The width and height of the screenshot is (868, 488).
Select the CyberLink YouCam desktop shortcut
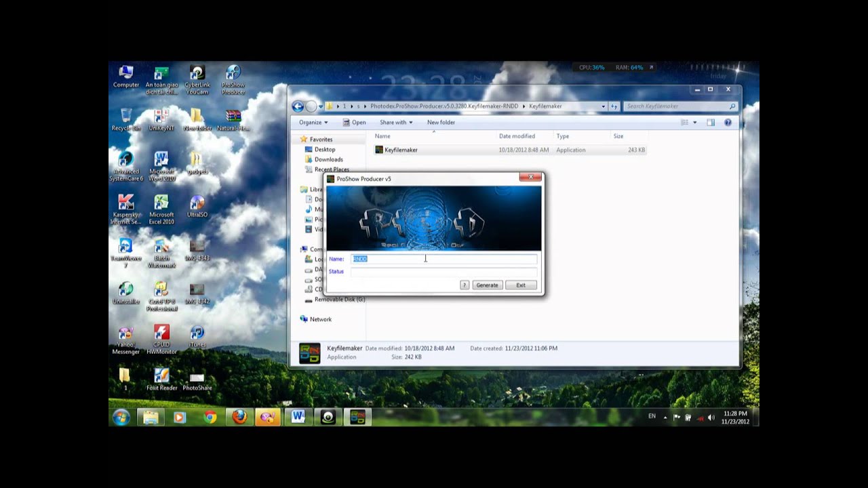click(197, 80)
